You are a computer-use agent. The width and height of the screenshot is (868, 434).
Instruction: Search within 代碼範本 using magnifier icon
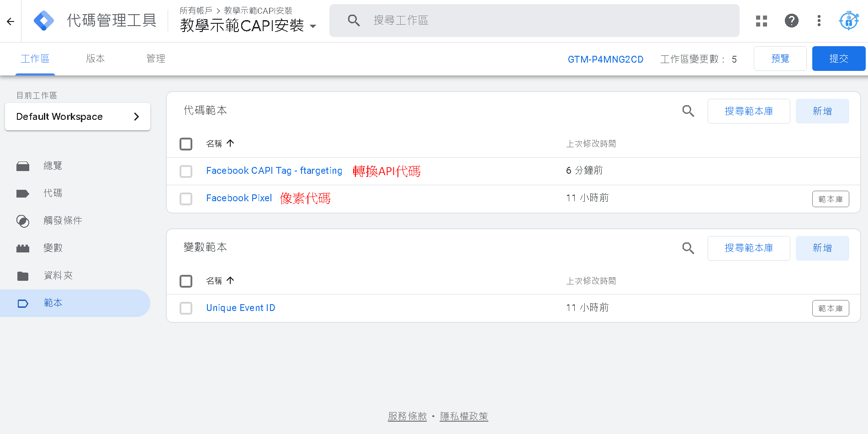(688, 111)
